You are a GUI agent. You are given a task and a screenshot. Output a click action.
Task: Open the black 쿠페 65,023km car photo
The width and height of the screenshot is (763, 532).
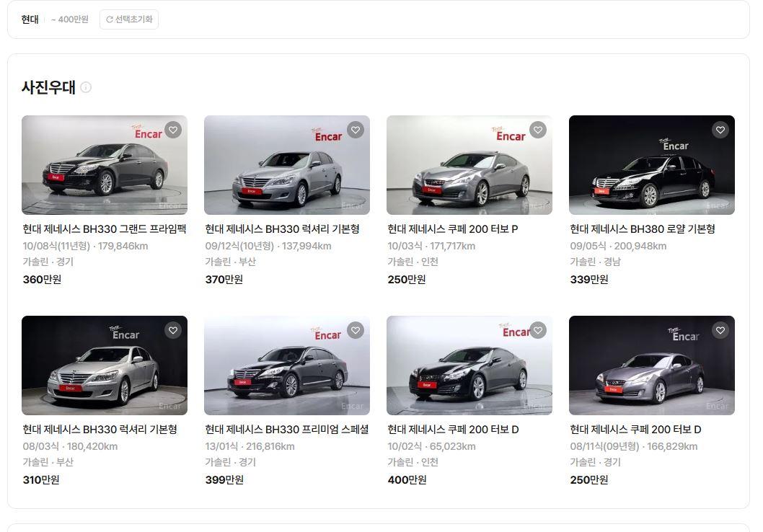click(x=469, y=365)
